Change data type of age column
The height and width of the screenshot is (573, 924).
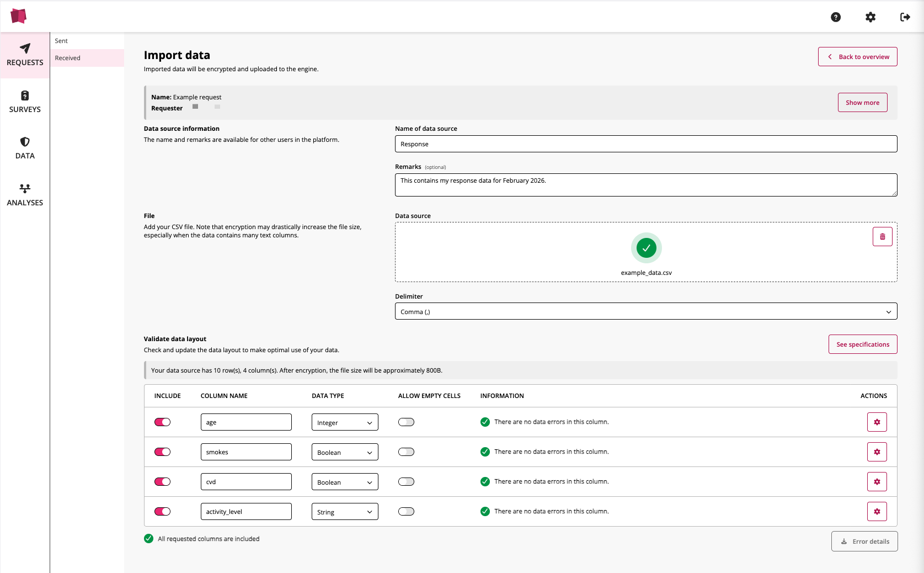[345, 422]
